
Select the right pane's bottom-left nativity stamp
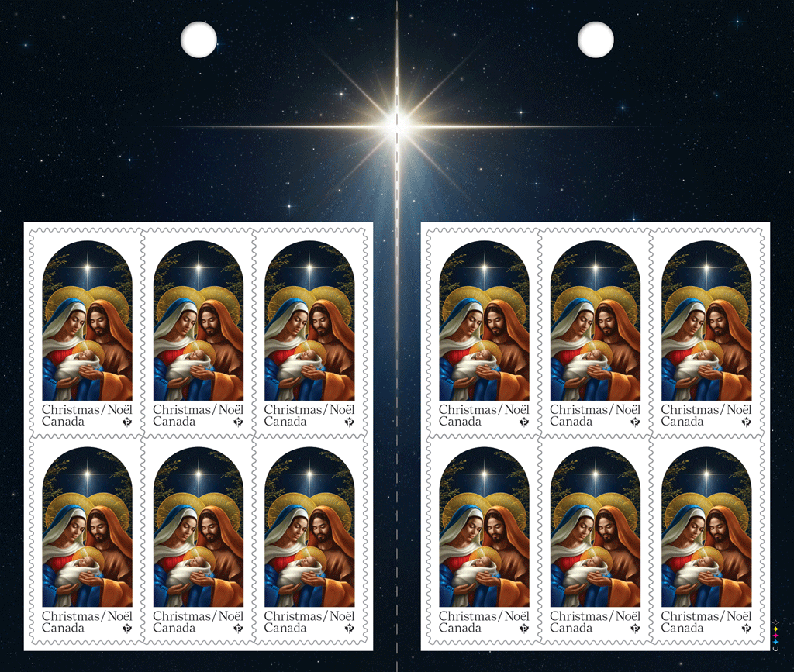tap(484, 540)
